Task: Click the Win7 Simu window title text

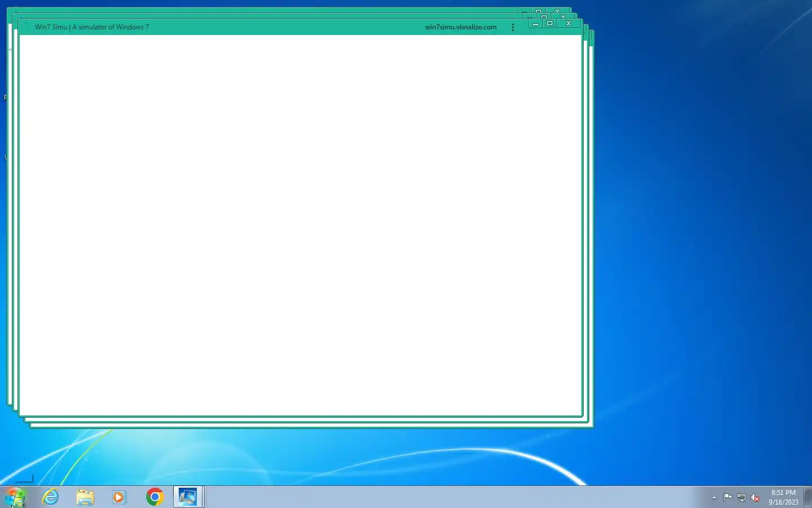Action: (x=92, y=27)
